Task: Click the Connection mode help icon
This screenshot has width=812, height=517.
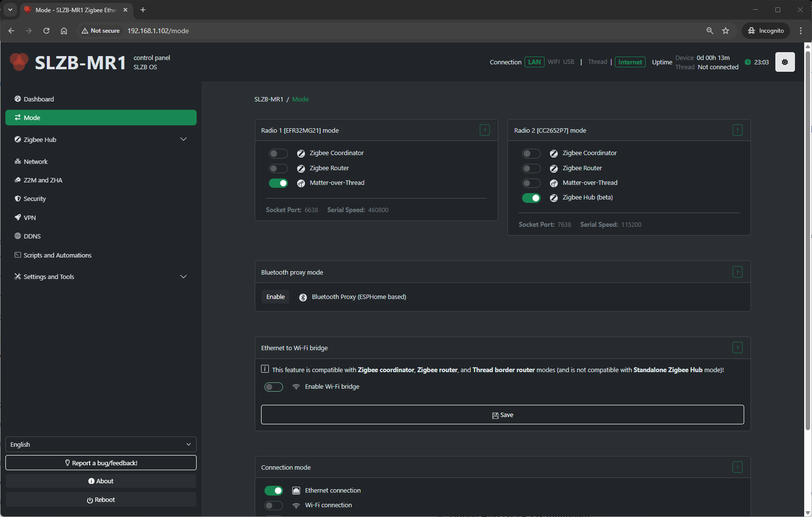Action: click(x=737, y=467)
